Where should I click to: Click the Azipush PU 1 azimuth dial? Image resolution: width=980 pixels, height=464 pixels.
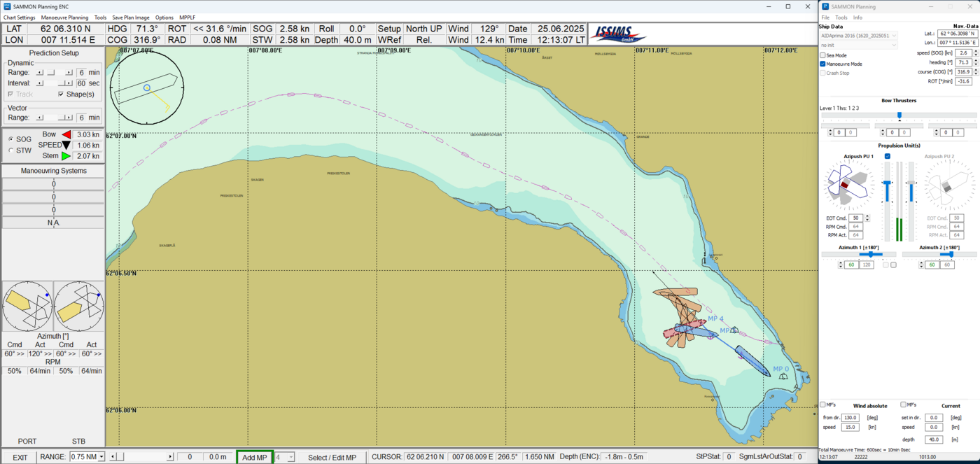point(848,186)
